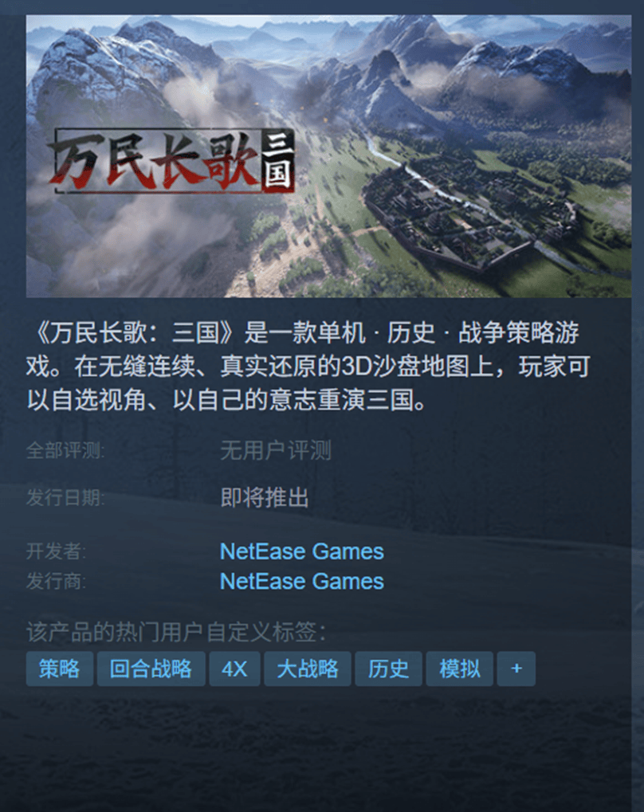Click the red 三国 seal in logo

click(x=278, y=161)
